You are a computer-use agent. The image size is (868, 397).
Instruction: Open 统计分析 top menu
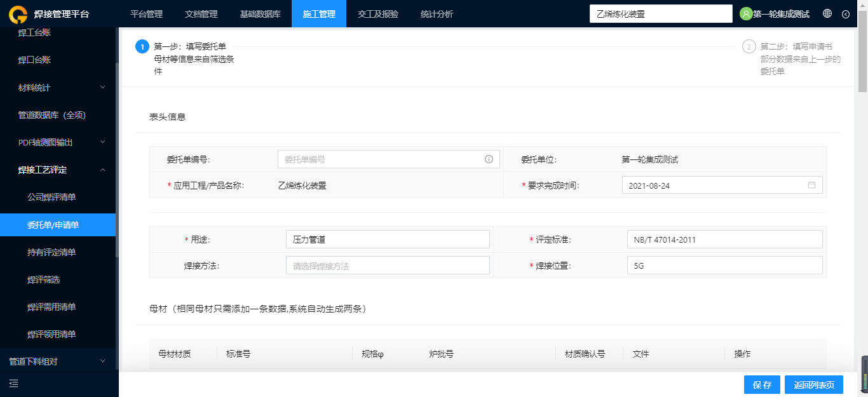[x=437, y=14]
